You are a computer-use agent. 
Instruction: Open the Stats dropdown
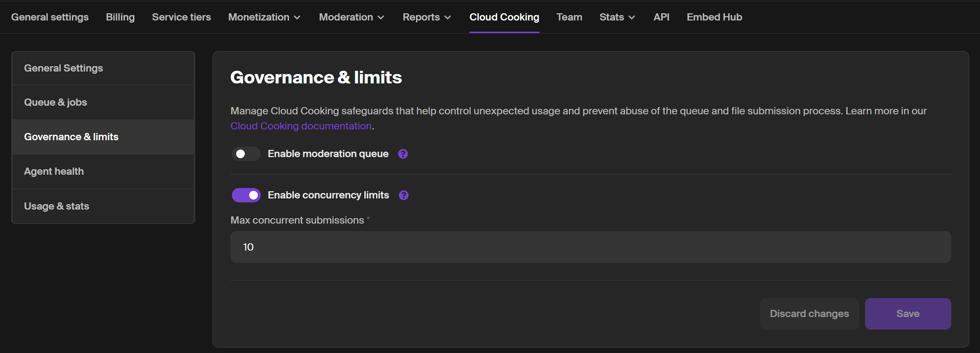pos(617,17)
